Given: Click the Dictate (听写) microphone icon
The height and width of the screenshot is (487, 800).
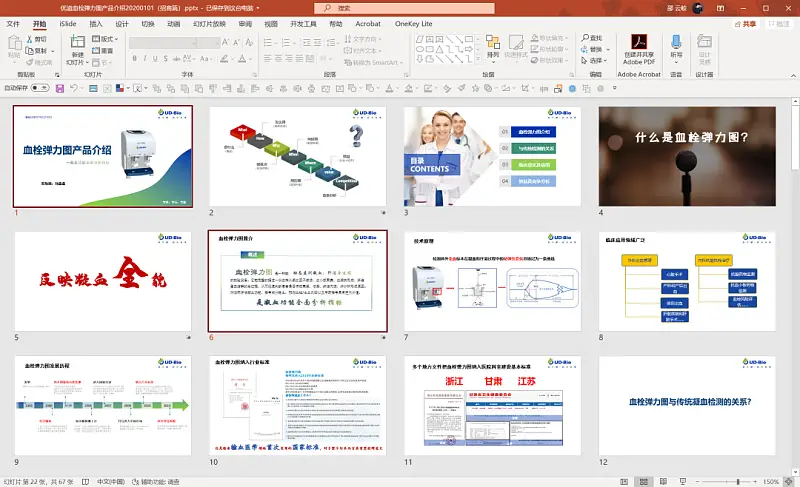Looking at the screenshot, I should (676, 42).
